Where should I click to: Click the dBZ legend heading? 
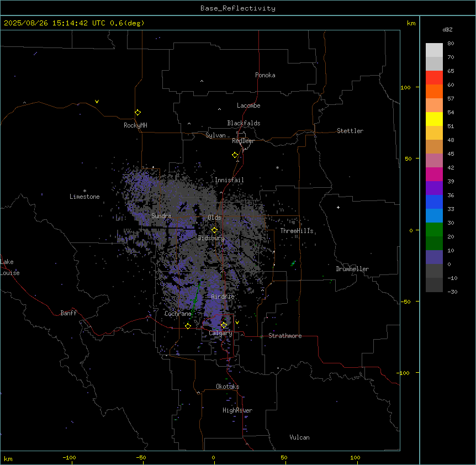click(x=447, y=29)
